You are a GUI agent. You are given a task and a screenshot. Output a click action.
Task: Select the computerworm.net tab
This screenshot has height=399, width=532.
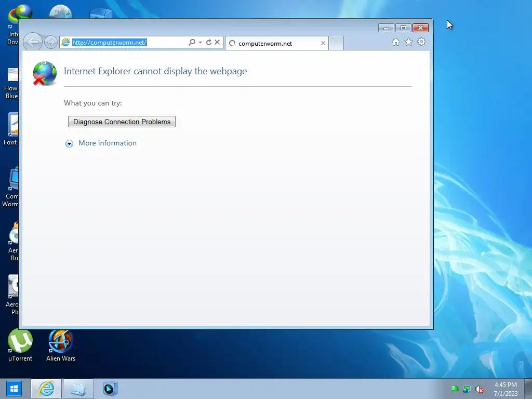click(276, 44)
